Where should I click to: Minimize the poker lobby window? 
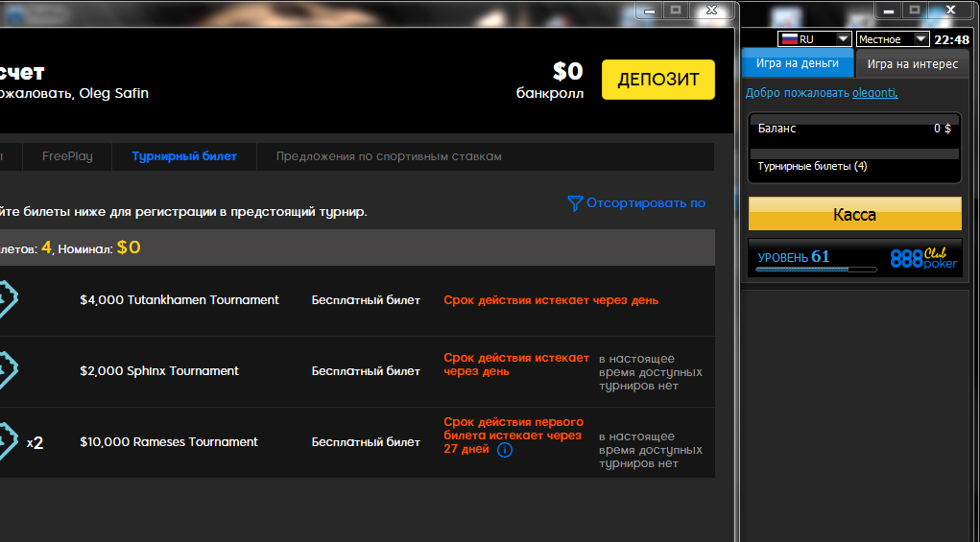tap(888, 10)
